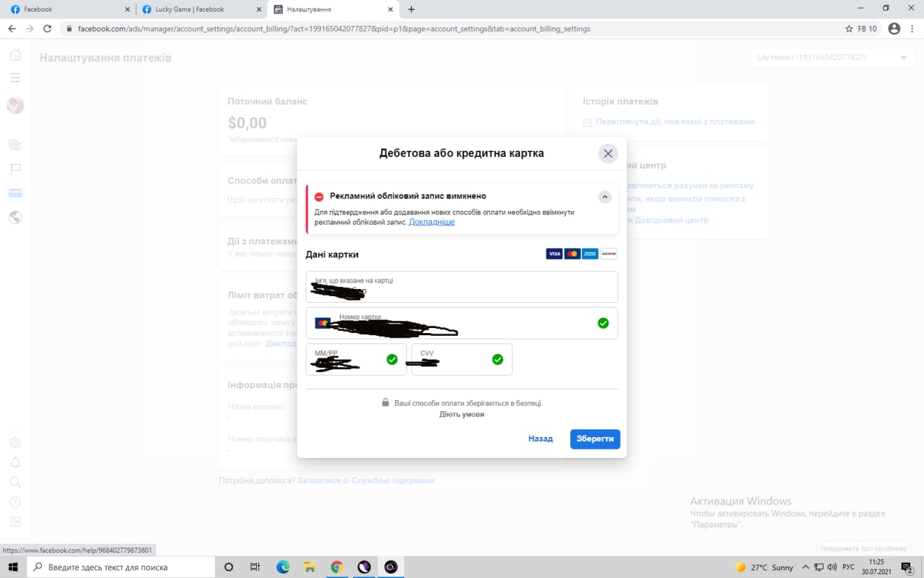Viewport: 924px width, 578px height.
Task: Focus the MM/PP expiry field
Action: pos(356,359)
